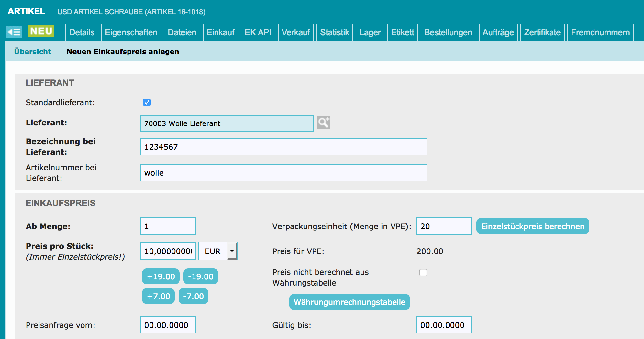The width and height of the screenshot is (644, 339).
Task: Add 19.00 percent with +19.00 button
Action: pyautogui.click(x=161, y=276)
